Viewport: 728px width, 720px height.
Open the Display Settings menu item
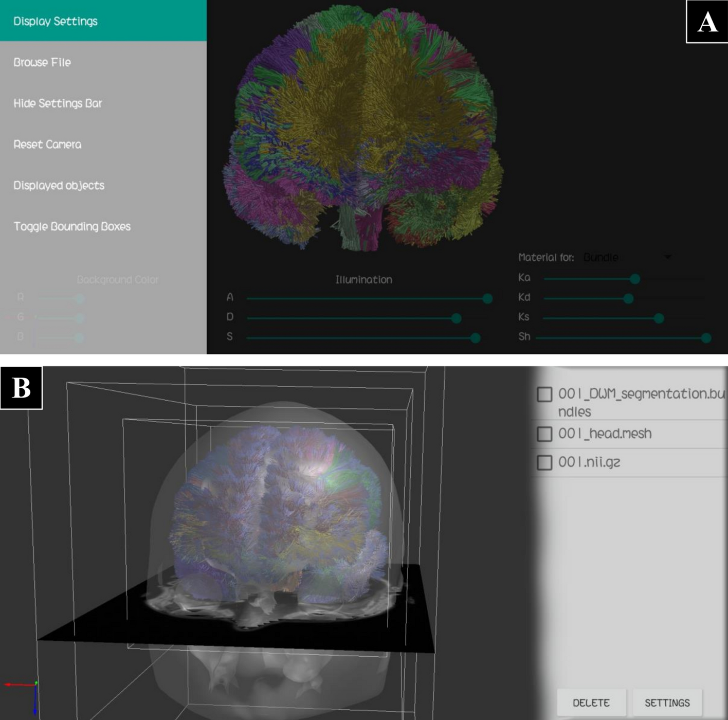coord(103,21)
